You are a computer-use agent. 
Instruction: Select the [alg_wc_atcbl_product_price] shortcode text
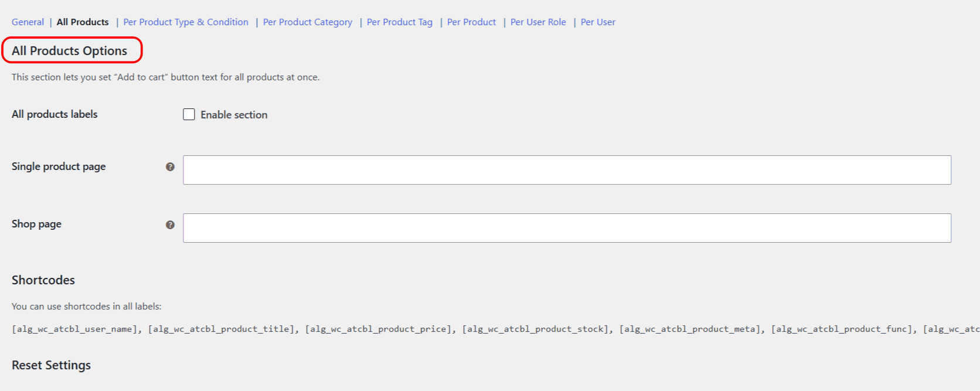pyautogui.click(x=379, y=329)
